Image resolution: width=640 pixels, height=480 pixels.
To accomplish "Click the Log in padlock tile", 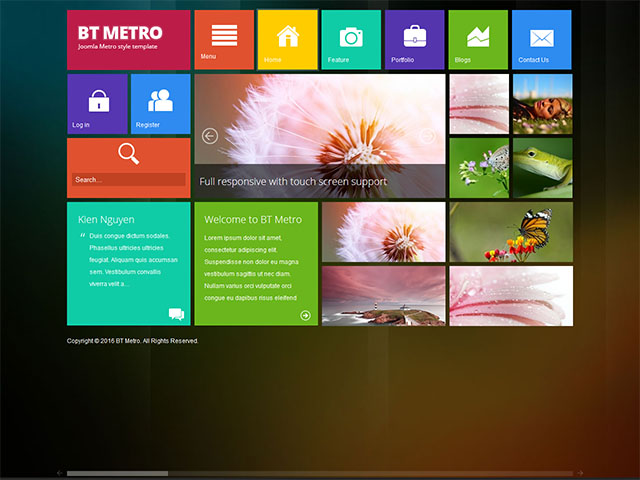I will 97,104.
